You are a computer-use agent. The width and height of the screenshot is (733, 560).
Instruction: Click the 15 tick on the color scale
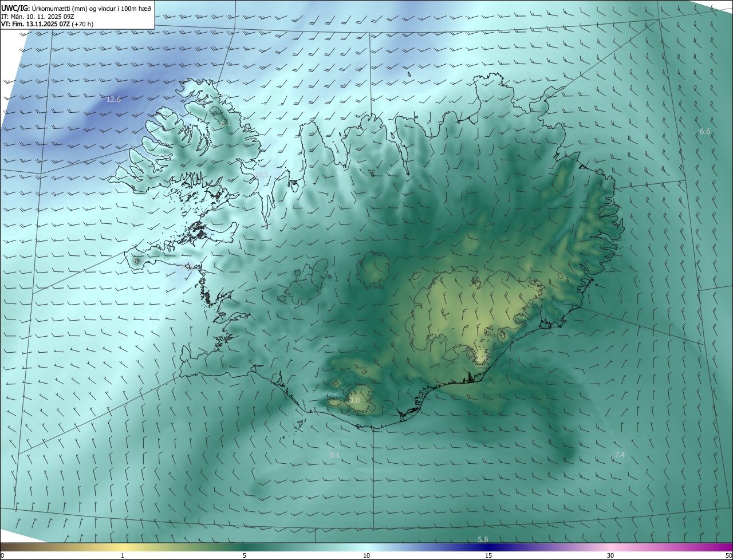point(488,556)
